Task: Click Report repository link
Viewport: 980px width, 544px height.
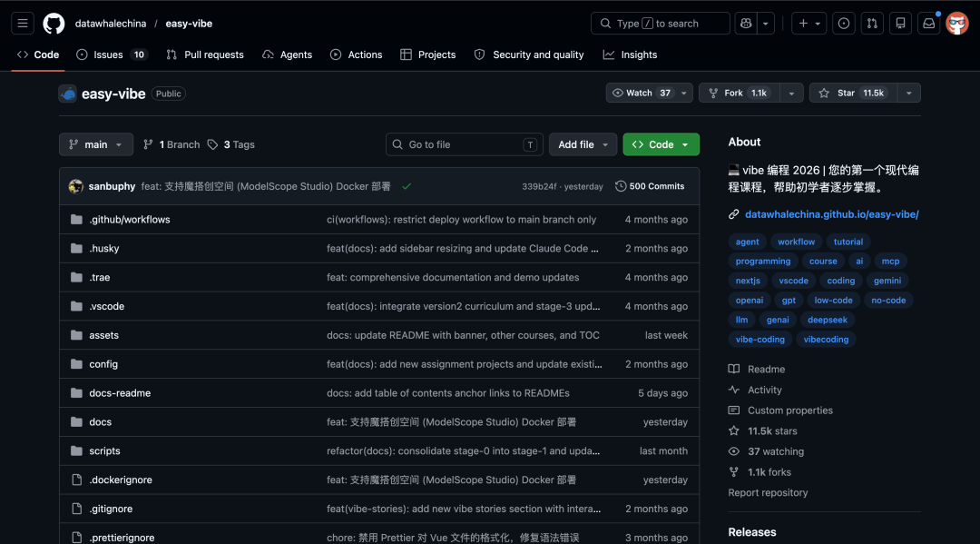Action: [768, 493]
